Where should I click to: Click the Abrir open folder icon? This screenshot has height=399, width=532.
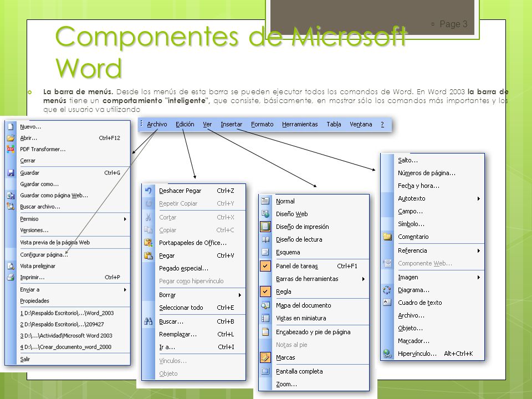pos(11,138)
